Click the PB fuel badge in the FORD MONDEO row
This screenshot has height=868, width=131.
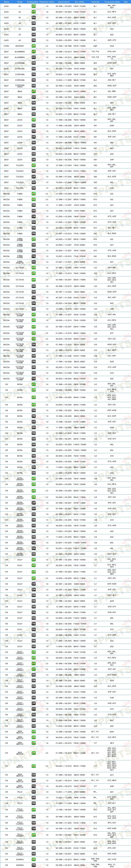coord(34,46)
